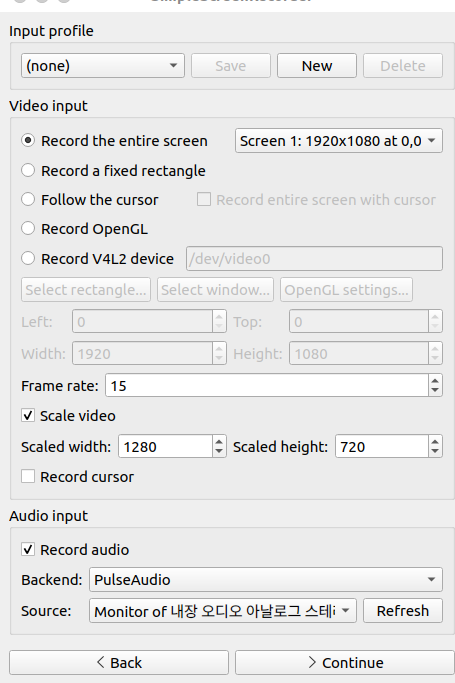
Task: Open the Input profile (none) dropdown
Action: point(103,66)
